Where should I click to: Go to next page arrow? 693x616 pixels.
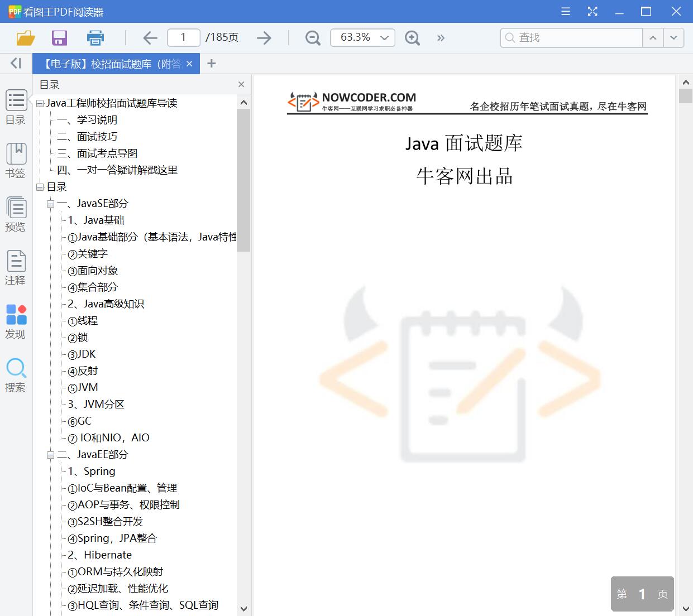point(264,38)
